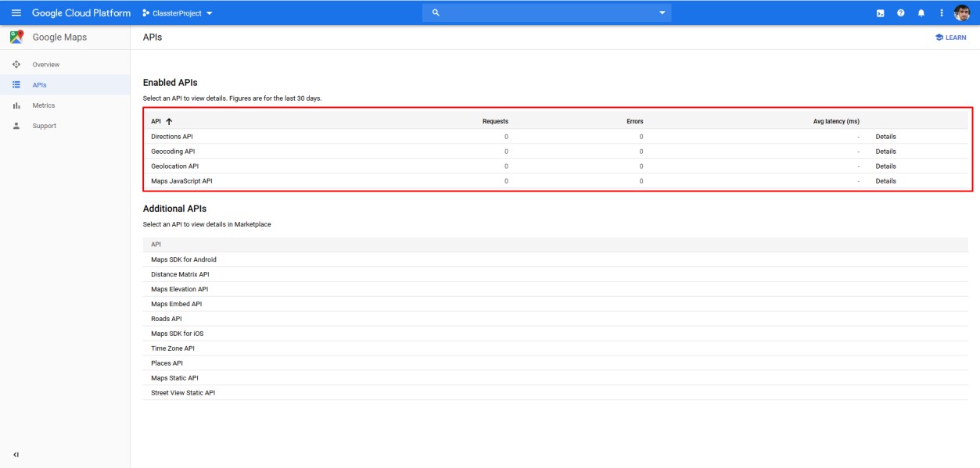Viewport: 980px width, 468px height.
Task: Expand the search bar dropdown arrow
Action: [x=662, y=13]
